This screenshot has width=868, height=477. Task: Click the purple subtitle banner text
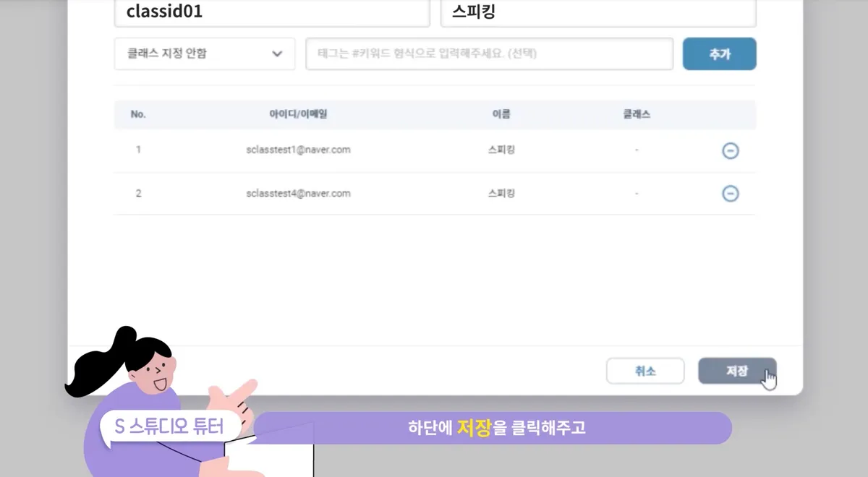496,428
